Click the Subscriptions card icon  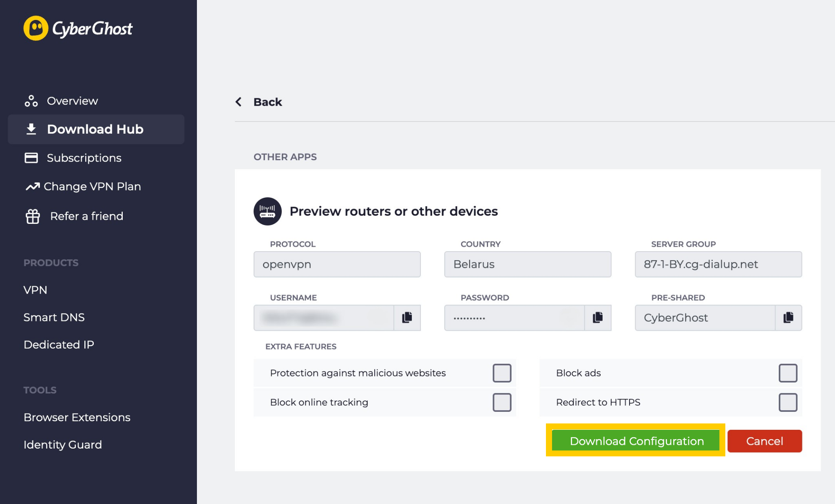coord(31,158)
